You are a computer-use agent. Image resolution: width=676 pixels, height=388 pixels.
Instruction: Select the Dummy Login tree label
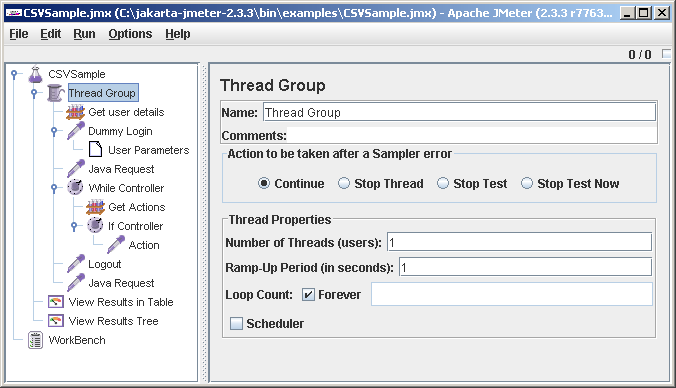coord(120,131)
